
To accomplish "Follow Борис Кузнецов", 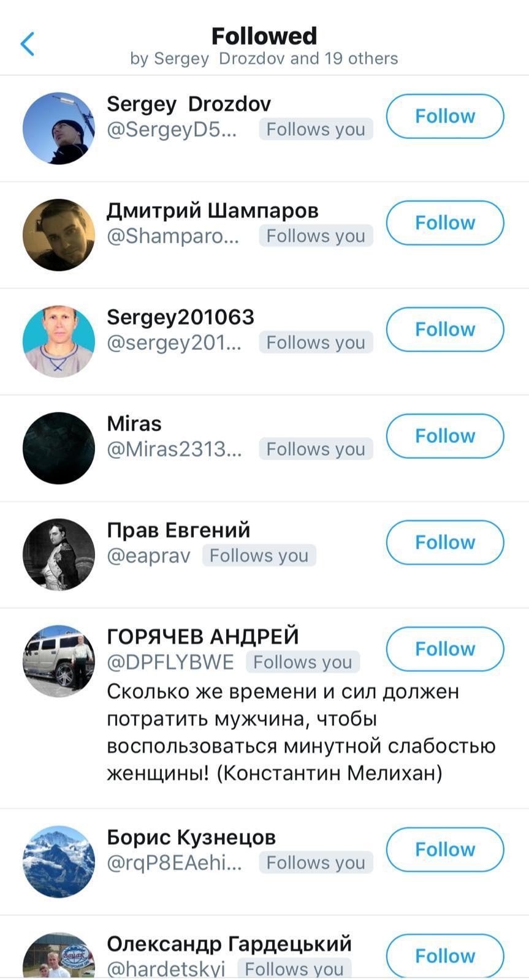I will tap(445, 850).
